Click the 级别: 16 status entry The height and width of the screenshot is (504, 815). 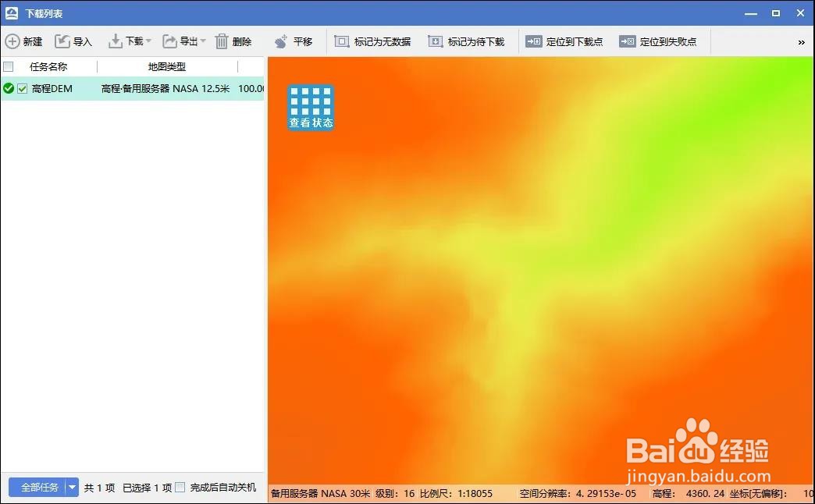(x=395, y=494)
